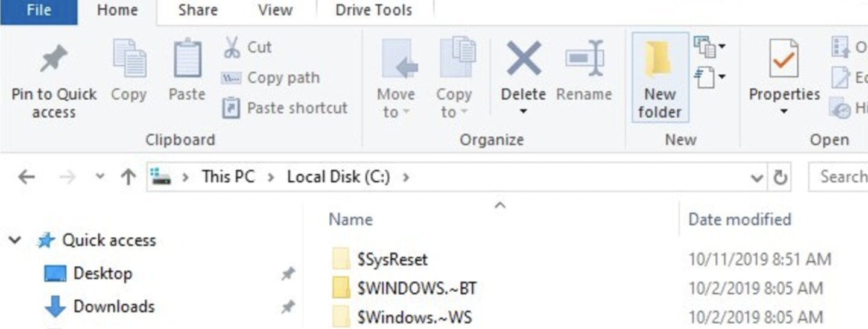Click the Paste clipboard icon

click(x=187, y=58)
